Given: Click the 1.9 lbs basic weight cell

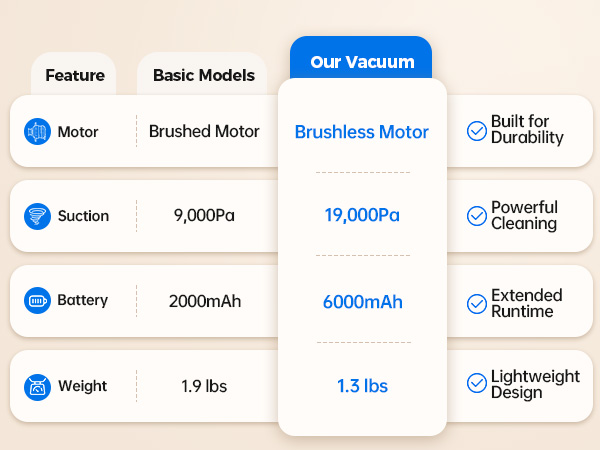Looking at the screenshot, I should click(x=204, y=386).
